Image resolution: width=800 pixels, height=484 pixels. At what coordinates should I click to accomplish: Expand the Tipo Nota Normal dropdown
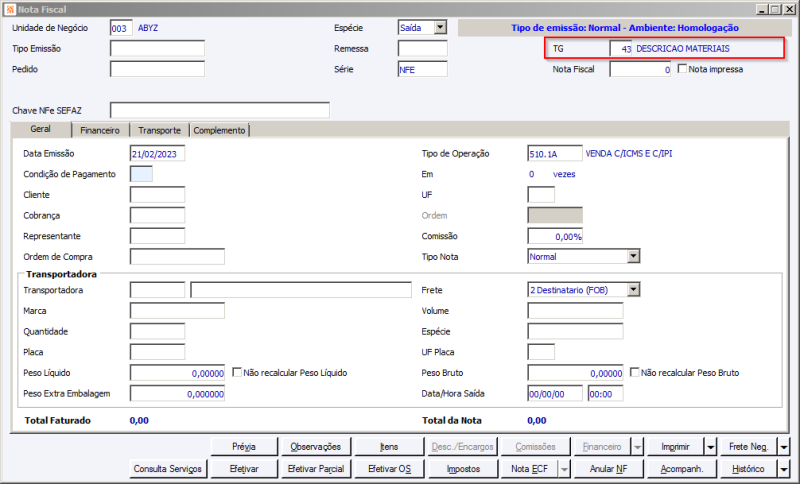tap(633, 256)
